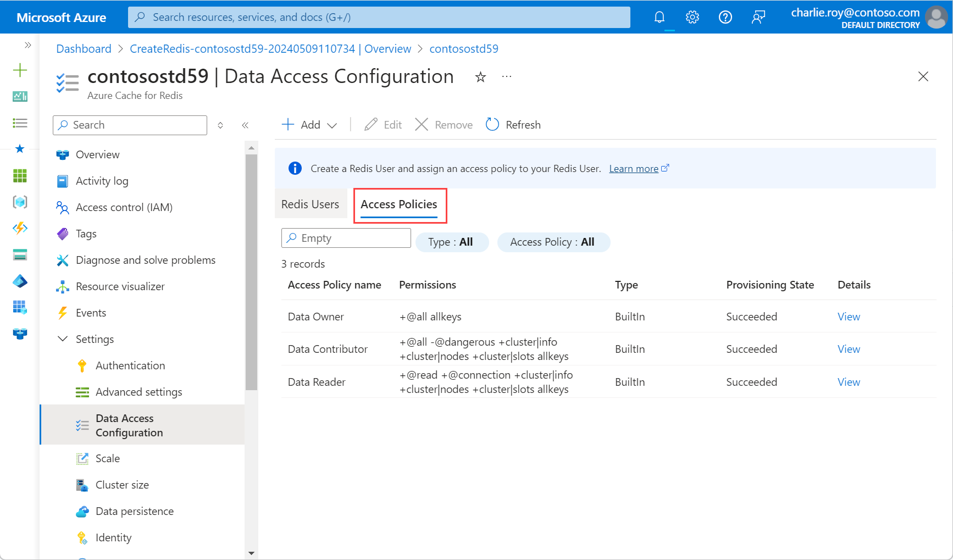
Task: Open the Create a resource icon
Action: [20, 70]
